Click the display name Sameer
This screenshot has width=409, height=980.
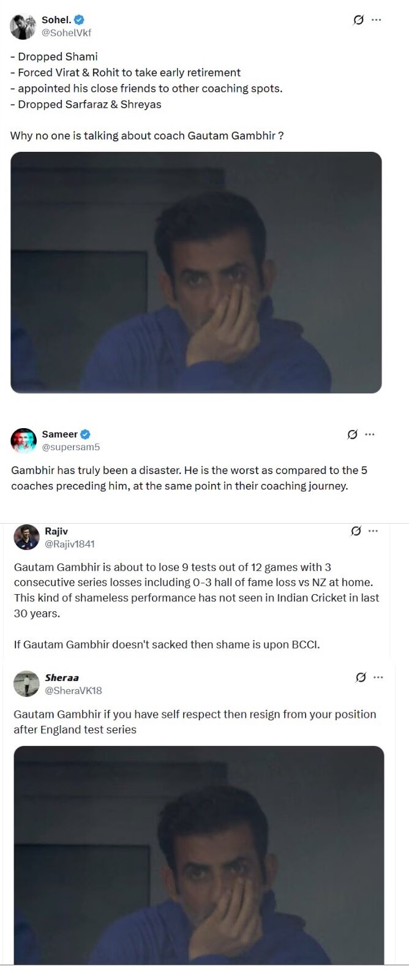tap(60, 434)
